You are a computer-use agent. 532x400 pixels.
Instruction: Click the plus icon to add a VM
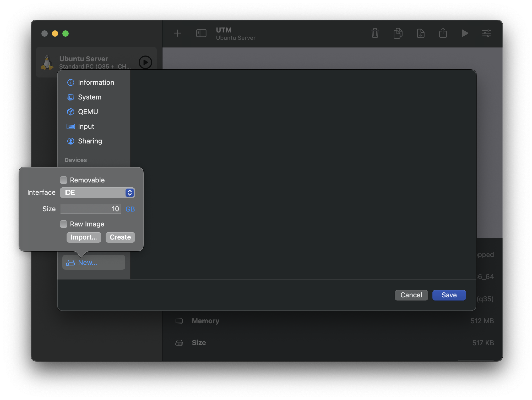click(x=177, y=33)
